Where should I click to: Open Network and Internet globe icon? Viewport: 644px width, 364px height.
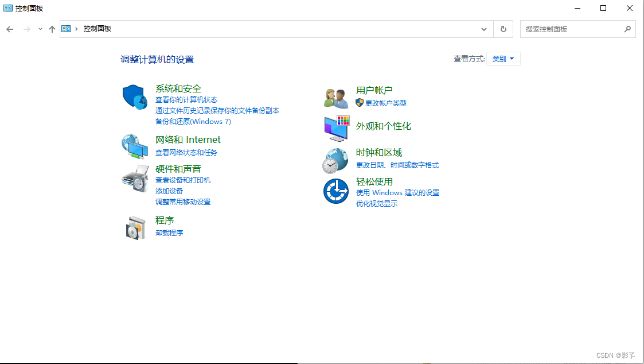pos(135,146)
